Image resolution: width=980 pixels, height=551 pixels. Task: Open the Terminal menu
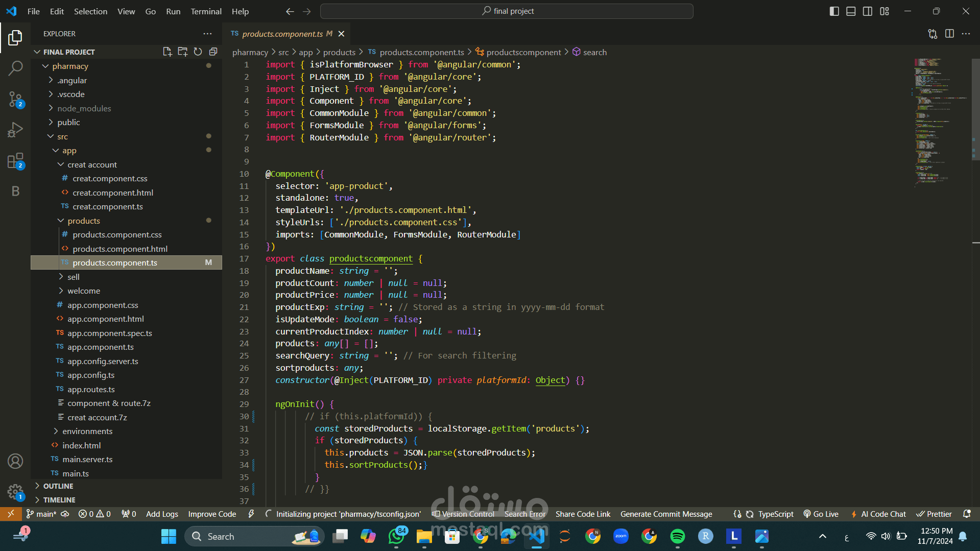[206, 11]
